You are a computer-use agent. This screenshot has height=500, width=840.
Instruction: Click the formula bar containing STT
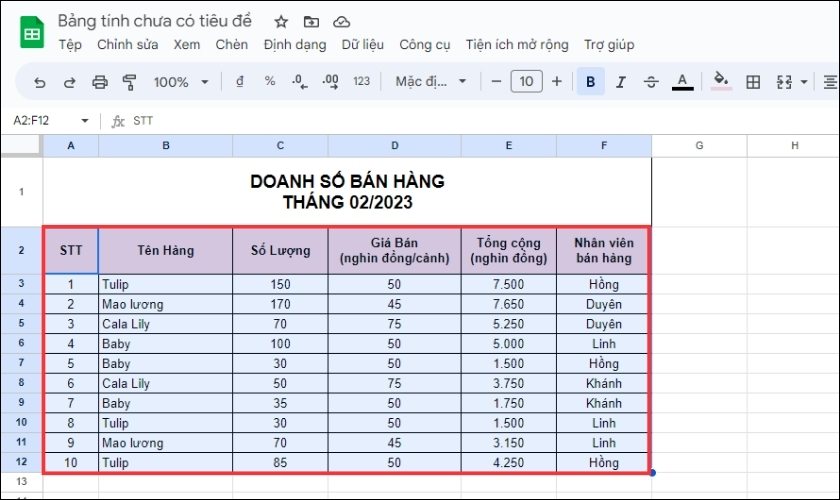pyautogui.click(x=471, y=121)
